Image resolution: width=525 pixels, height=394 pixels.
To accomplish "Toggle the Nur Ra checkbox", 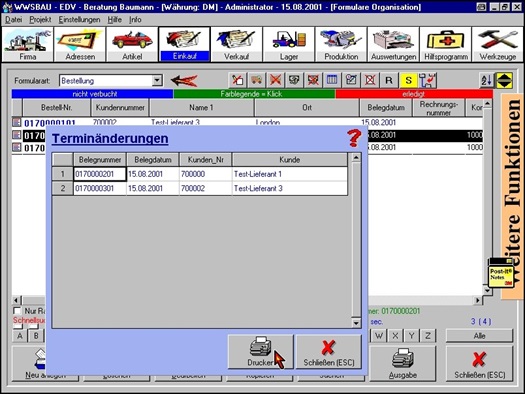I will click(17, 311).
